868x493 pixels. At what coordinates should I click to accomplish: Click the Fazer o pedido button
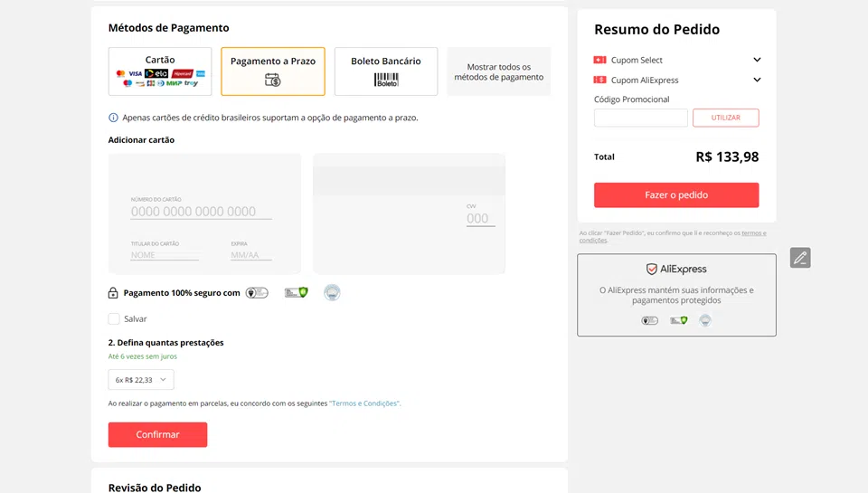(676, 195)
